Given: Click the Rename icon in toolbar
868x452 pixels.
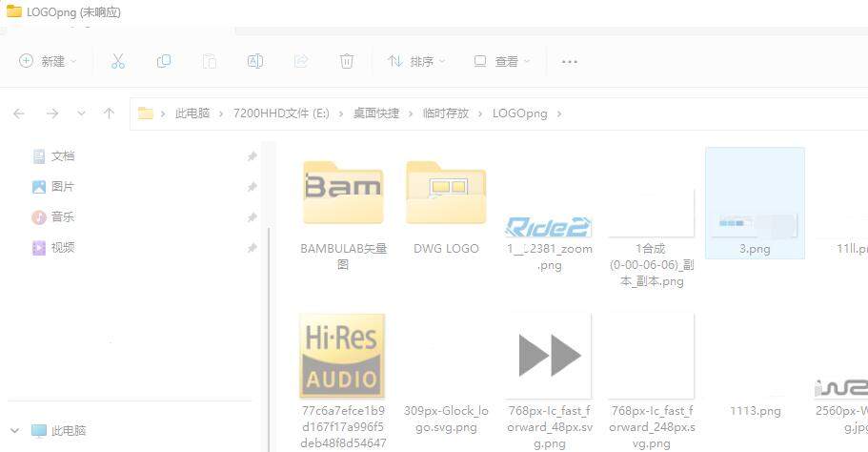Looking at the screenshot, I should pos(255,61).
